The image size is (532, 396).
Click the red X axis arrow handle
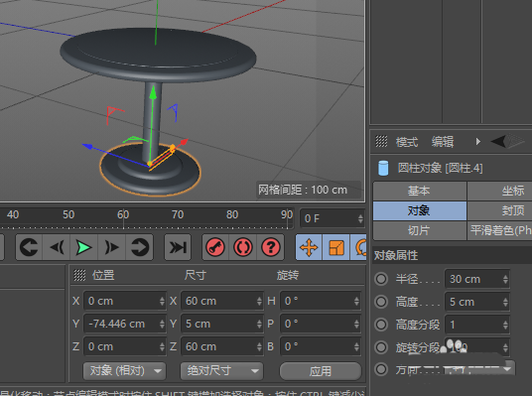click(x=184, y=142)
